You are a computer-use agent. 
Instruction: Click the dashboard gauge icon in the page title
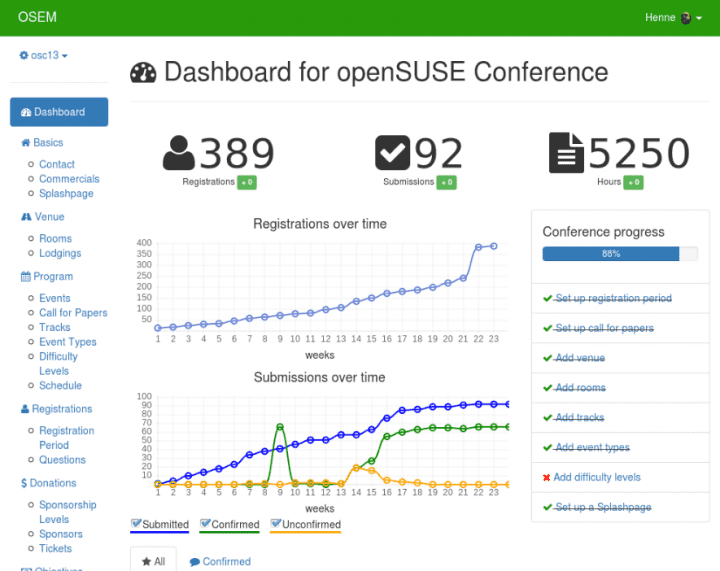(143, 73)
